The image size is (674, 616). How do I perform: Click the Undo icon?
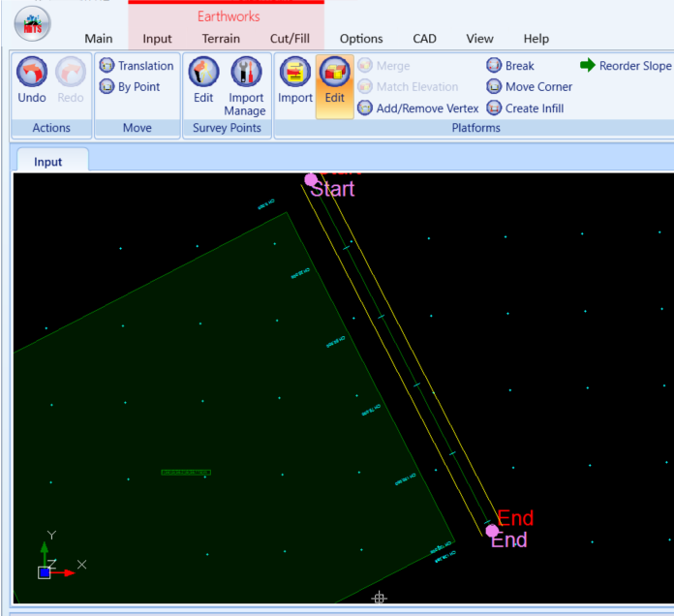tap(32, 73)
